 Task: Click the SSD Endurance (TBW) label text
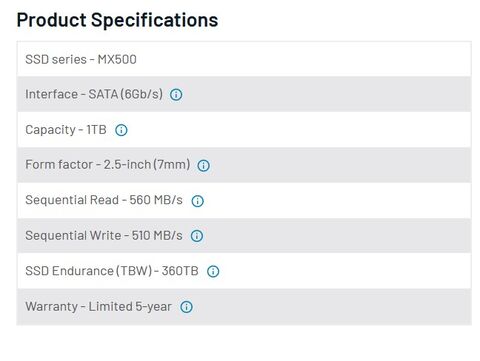click(x=89, y=271)
